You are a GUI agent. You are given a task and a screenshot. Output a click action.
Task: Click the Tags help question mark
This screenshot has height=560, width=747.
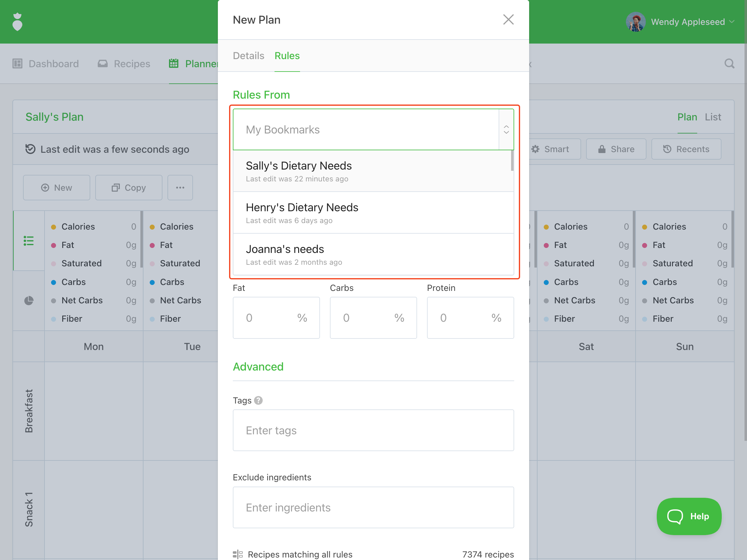[x=258, y=400]
